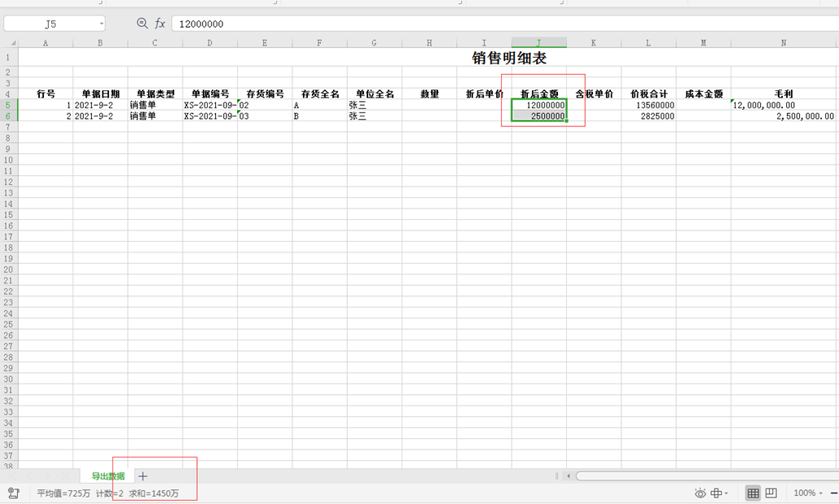Click 存货全名 cell containing B
This screenshot has height=504, width=839.
pyautogui.click(x=320, y=116)
